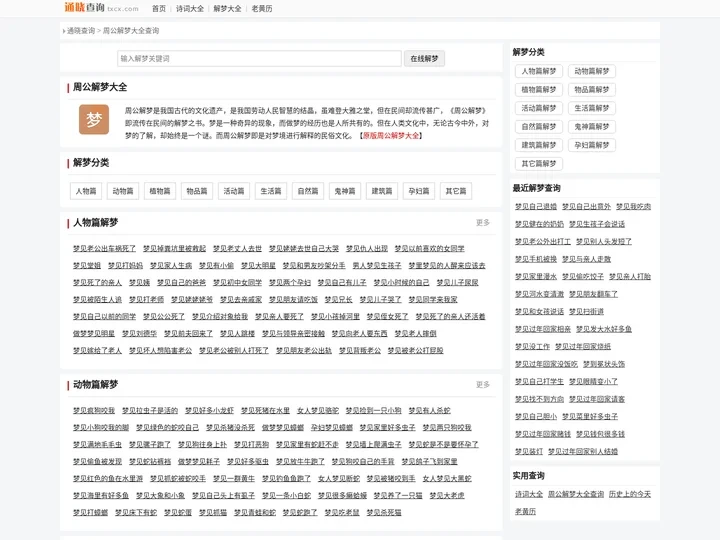
Task: Select the 活动篇 category button
Action: pyautogui.click(x=234, y=191)
